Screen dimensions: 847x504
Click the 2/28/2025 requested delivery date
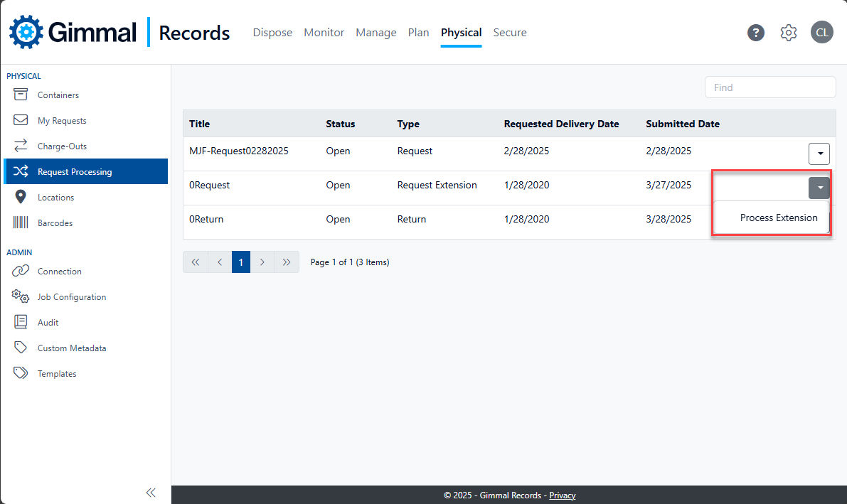pyautogui.click(x=527, y=151)
